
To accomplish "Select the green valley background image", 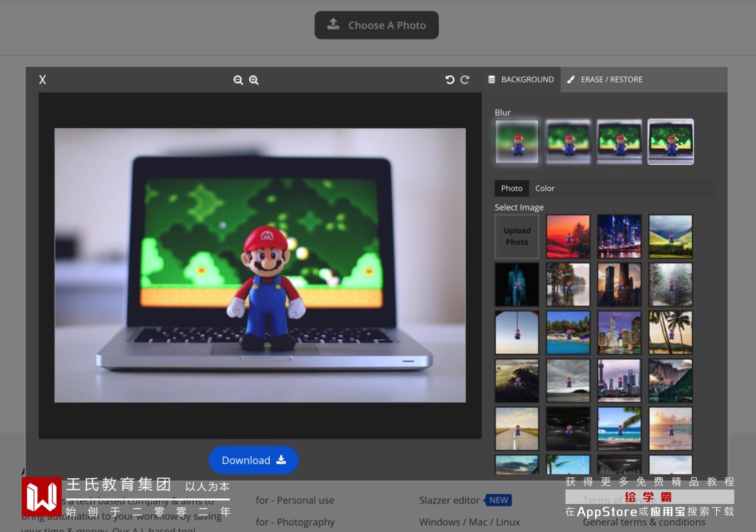I will pyautogui.click(x=671, y=236).
